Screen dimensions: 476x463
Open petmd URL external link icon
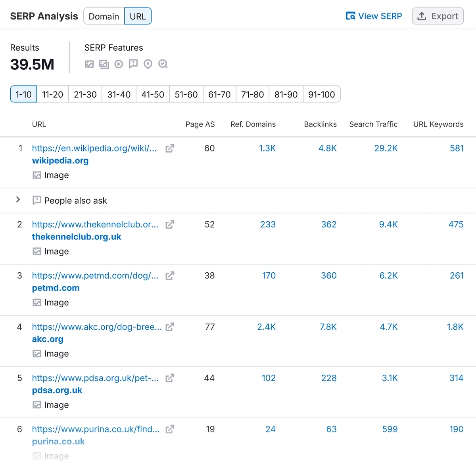coord(170,276)
